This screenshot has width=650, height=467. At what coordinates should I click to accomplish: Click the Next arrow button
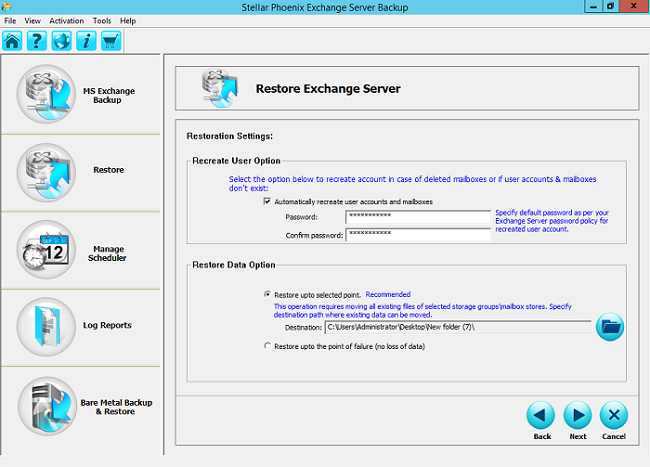coord(577,415)
